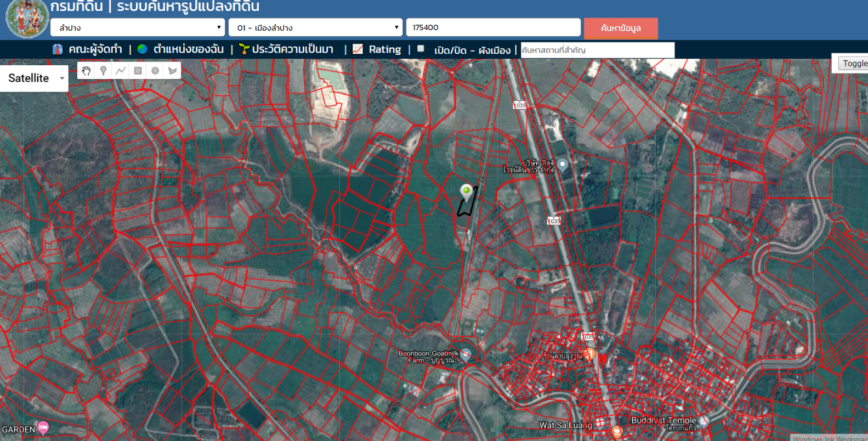Open ประวัติความเป็นมา menu item
868x441 pixels.
293,49
